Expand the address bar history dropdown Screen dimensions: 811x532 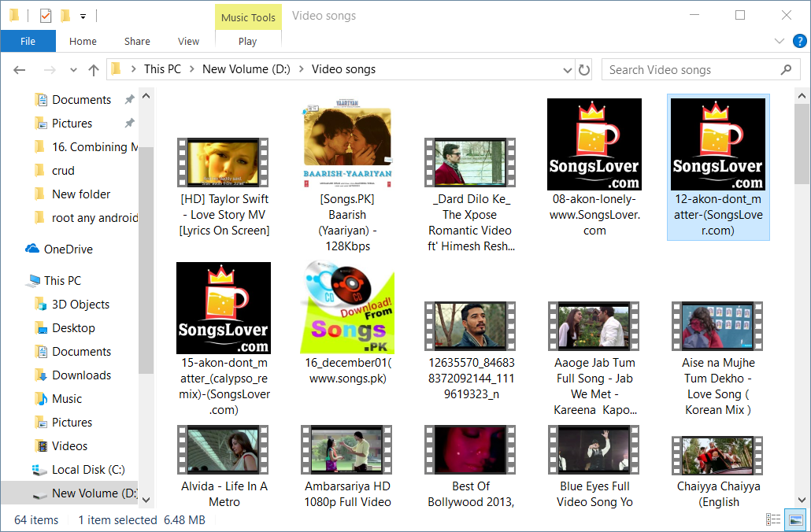pyautogui.click(x=568, y=70)
